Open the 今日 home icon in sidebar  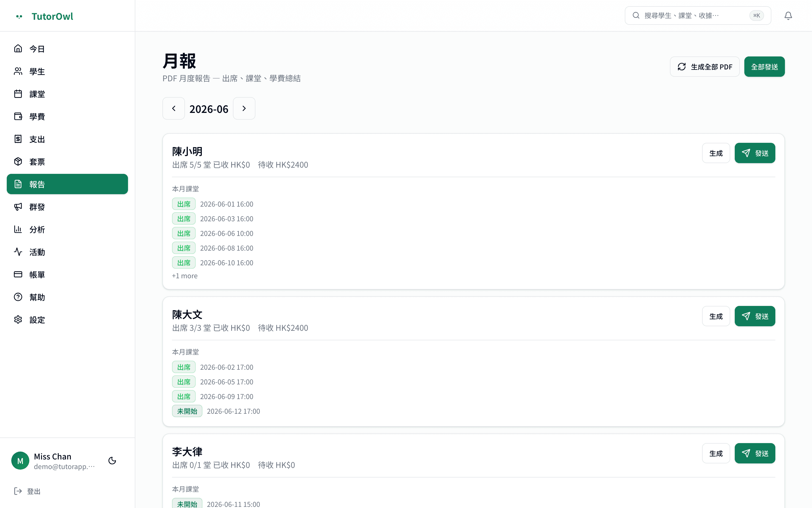coord(18,49)
